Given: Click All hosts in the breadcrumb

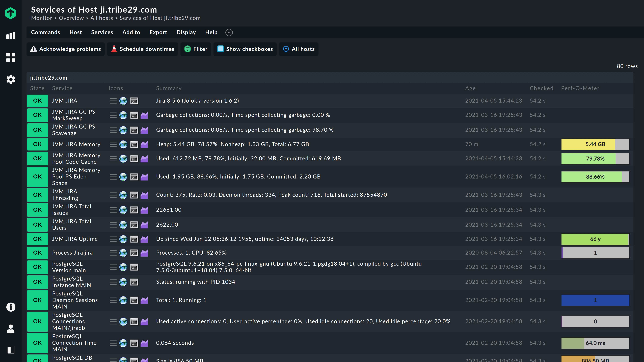Looking at the screenshot, I should click(101, 18).
